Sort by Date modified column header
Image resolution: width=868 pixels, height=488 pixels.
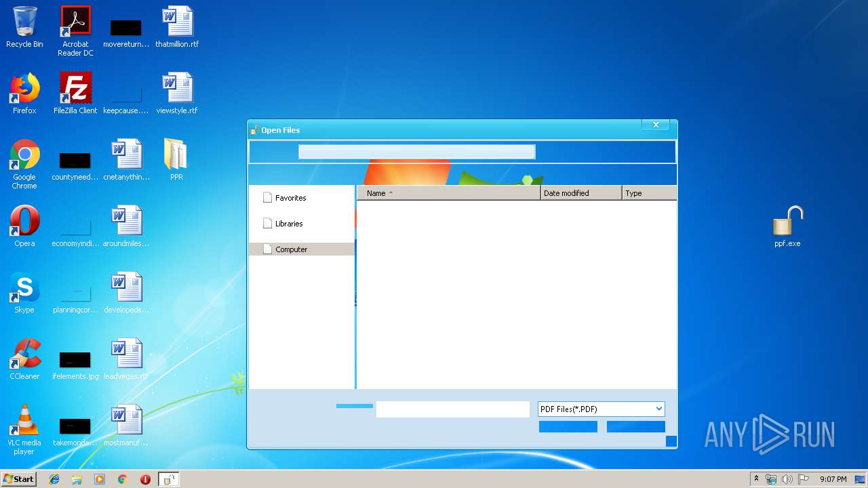581,193
